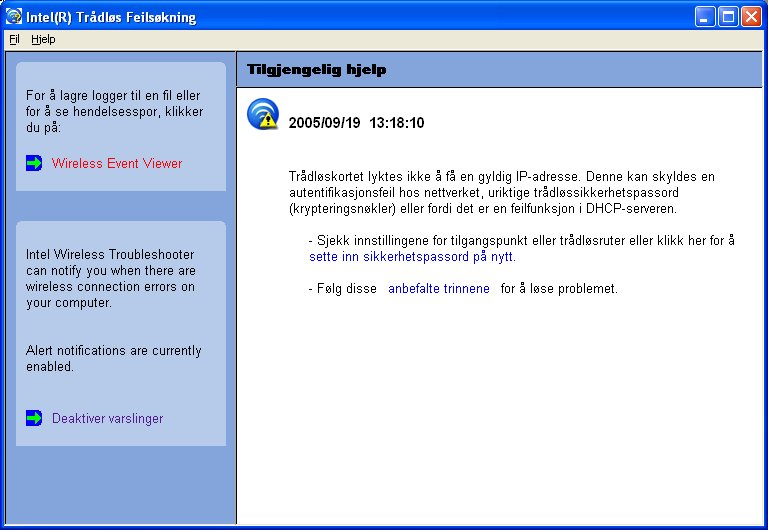Screen dimensions: 768x530
Task: Click the 'Trådløskortet lyktes ikke' error paragraph
Action: (x=502, y=193)
